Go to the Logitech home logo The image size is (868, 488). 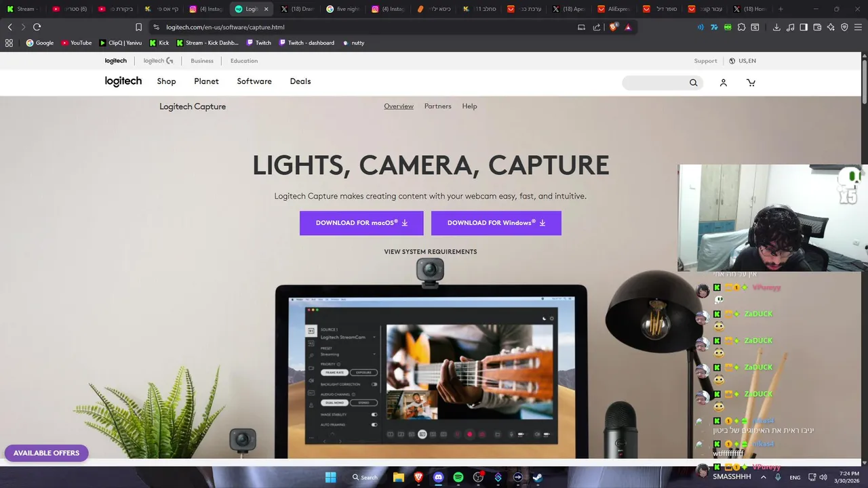click(123, 81)
